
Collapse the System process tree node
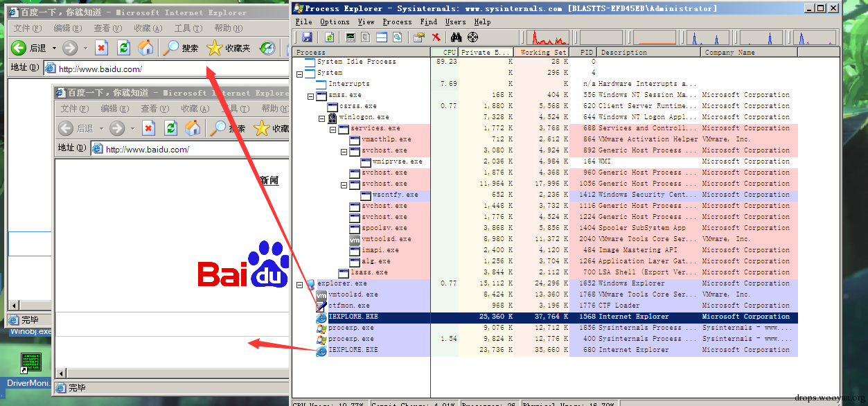pyautogui.click(x=299, y=73)
